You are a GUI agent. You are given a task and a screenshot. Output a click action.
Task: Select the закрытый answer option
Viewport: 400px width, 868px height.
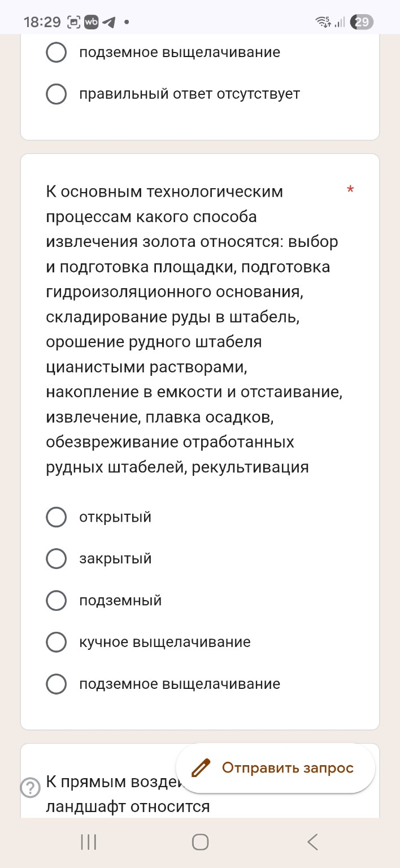pos(56,558)
